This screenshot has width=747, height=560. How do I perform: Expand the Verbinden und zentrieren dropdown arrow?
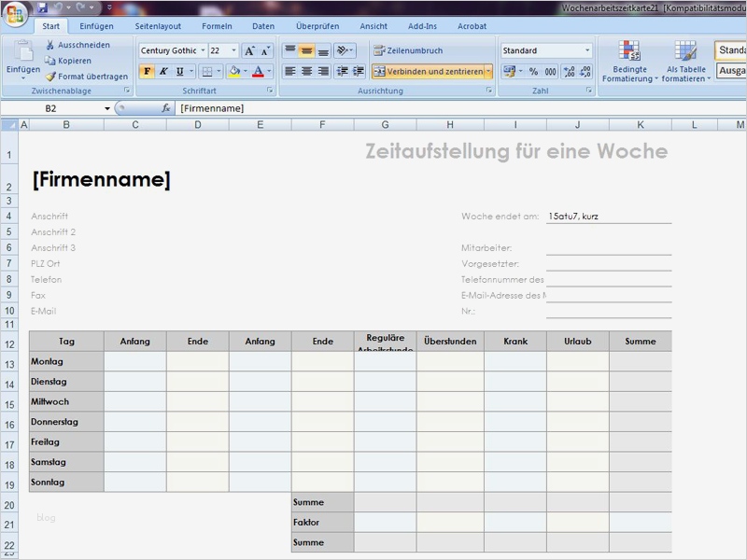(x=486, y=70)
